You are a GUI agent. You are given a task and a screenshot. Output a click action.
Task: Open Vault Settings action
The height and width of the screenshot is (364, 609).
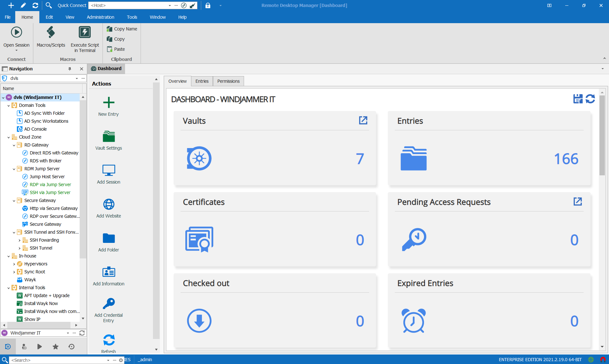coord(109,140)
